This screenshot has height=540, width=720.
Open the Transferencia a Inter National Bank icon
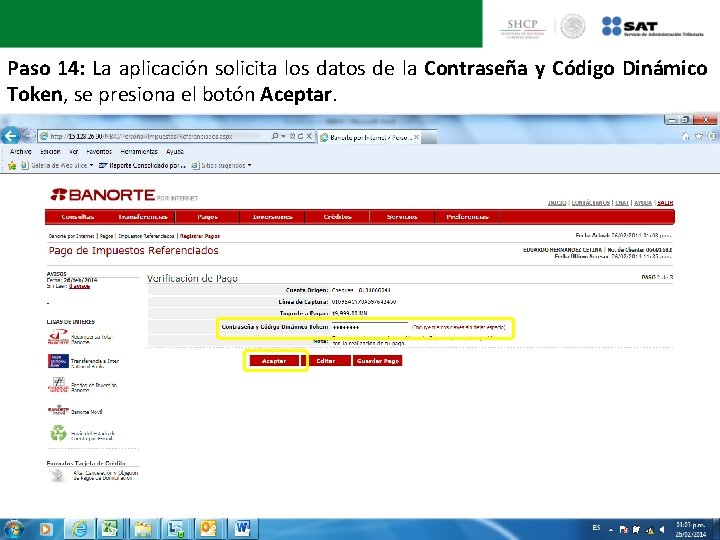point(58,361)
